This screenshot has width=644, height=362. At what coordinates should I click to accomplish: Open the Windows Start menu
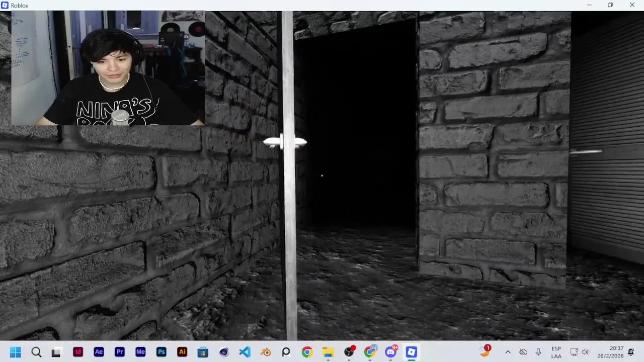[15, 352]
